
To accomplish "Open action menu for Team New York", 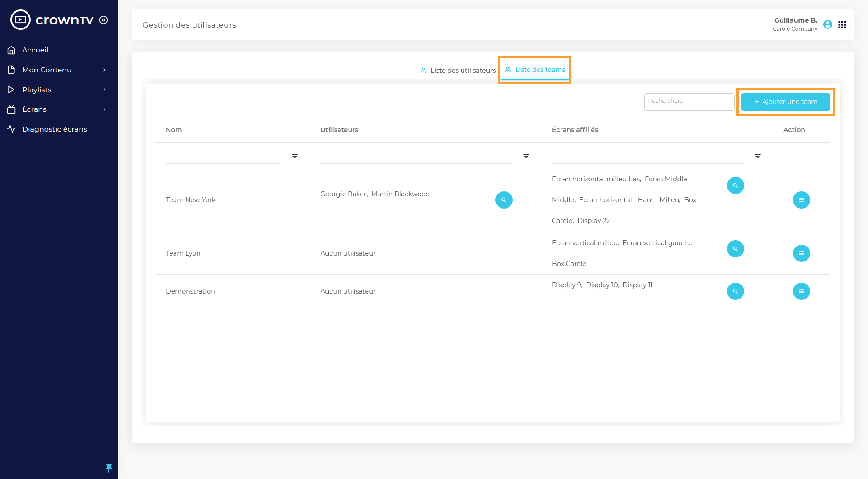I will (x=802, y=200).
